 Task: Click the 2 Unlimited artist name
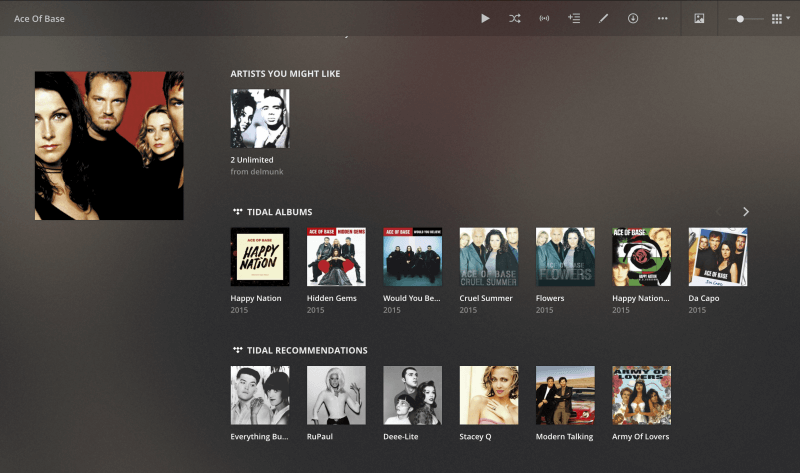pyautogui.click(x=252, y=160)
